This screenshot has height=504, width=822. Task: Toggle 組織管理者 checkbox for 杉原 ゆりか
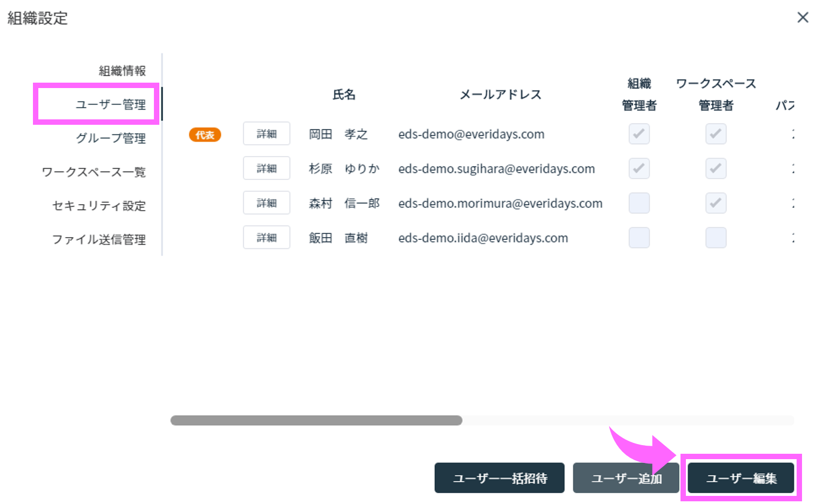pyautogui.click(x=638, y=168)
